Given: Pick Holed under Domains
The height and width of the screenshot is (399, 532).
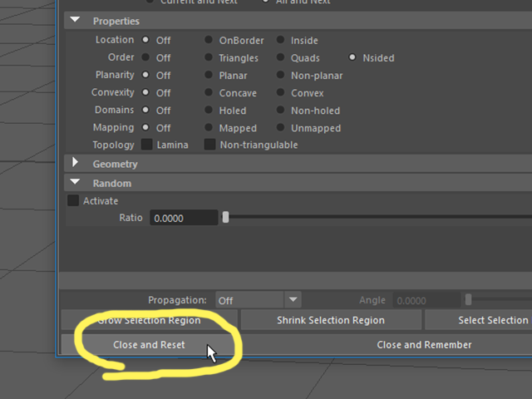Looking at the screenshot, I should (x=209, y=110).
